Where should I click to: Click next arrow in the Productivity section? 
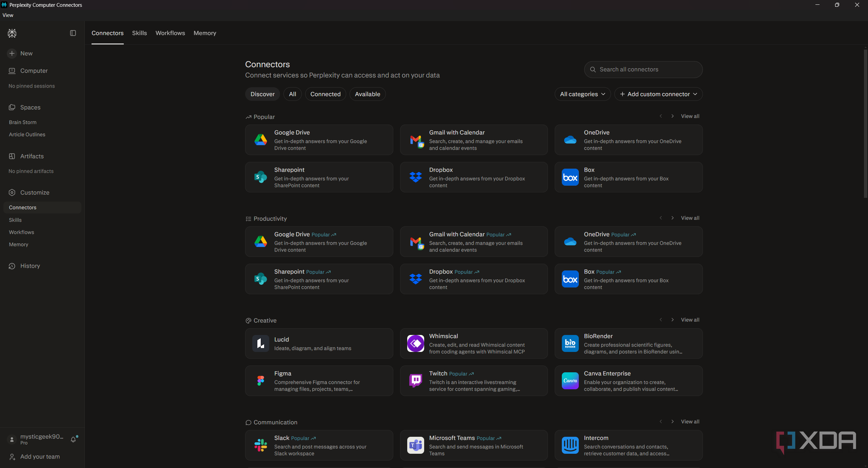[672, 218]
